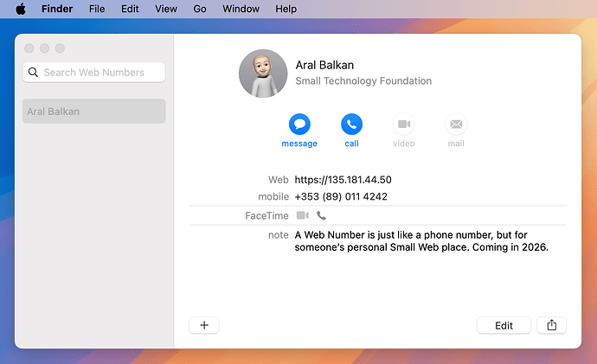Image resolution: width=597 pixels, height=364 pixels.
Task: Click the Edit button
Action: point(504,325)
